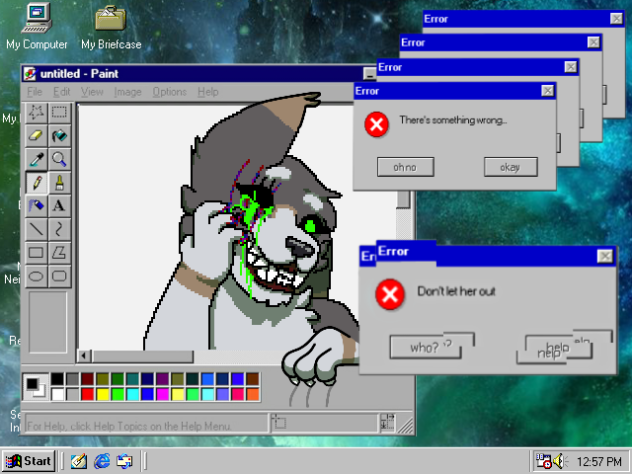Open the Edit menu in Paint
Viewport: 632px width, 474px height.
tap(62, 92)
